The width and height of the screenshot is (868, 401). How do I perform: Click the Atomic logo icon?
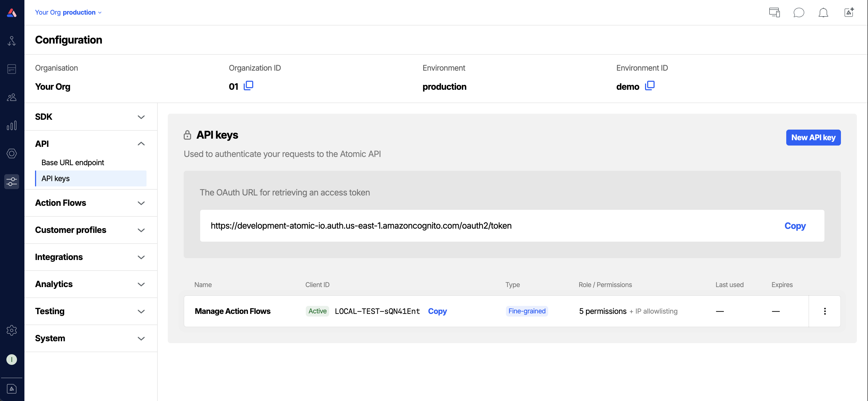pos(12,12)
